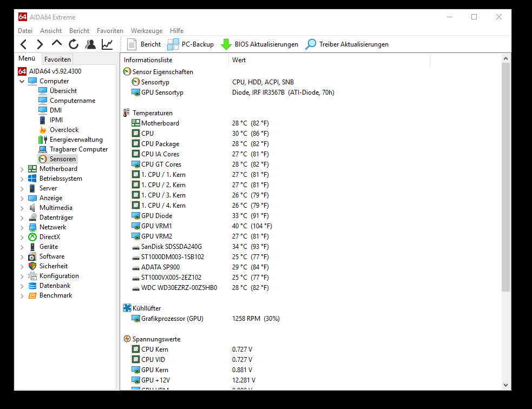532x409 pixels.
Task: Select the GPU +12V voltage row
Action: (193, 380)
